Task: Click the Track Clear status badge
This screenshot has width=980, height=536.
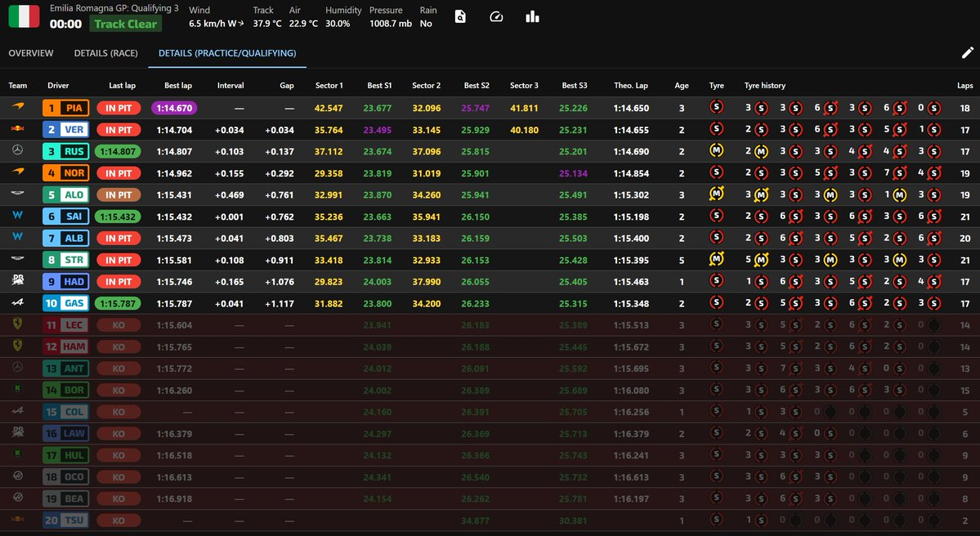Action: click(x=125, y=24)
